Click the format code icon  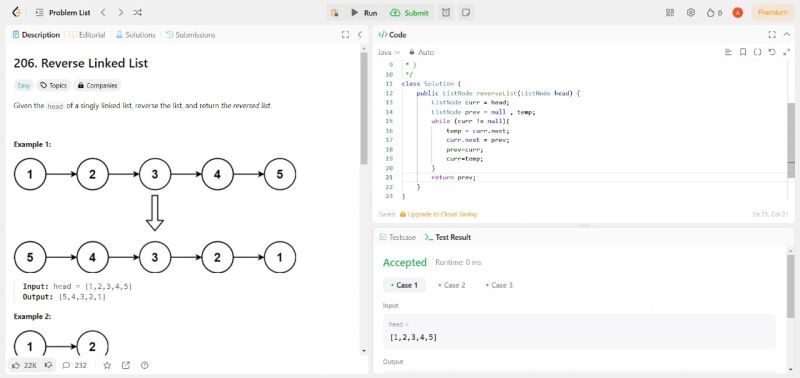pyautogui.click(x=729, y=52)
